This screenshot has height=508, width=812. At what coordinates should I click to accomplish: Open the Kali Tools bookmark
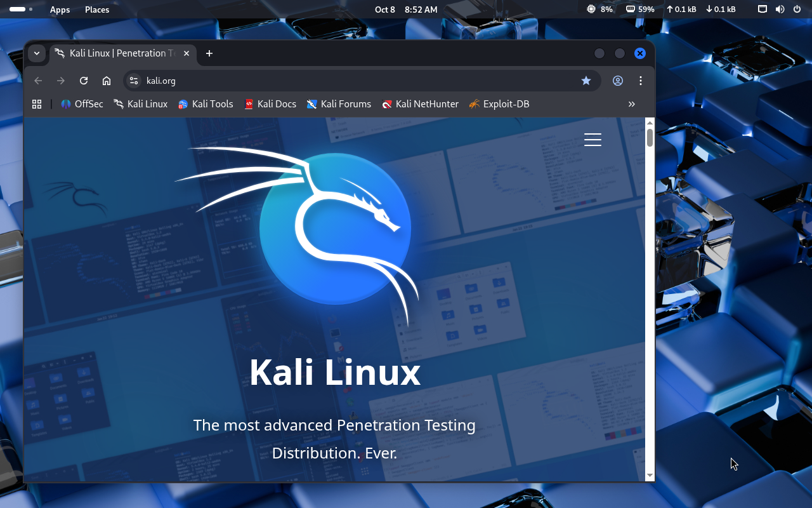click(206, 104)
